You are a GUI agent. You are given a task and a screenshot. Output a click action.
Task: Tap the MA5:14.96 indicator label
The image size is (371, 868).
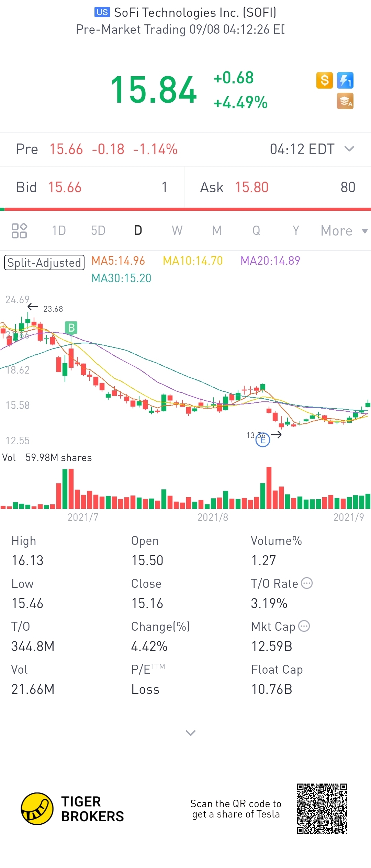click(118, 261)
